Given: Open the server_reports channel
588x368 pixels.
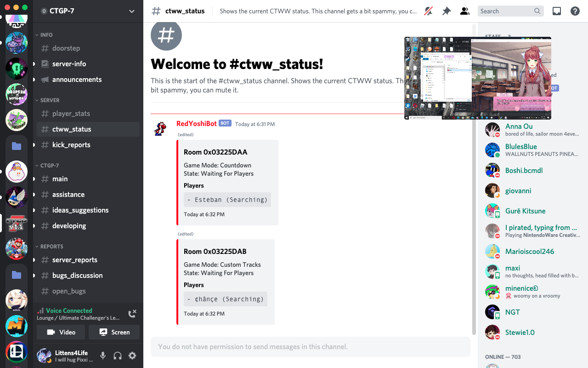Looking at the screenshot, I should tap(88, 260).
